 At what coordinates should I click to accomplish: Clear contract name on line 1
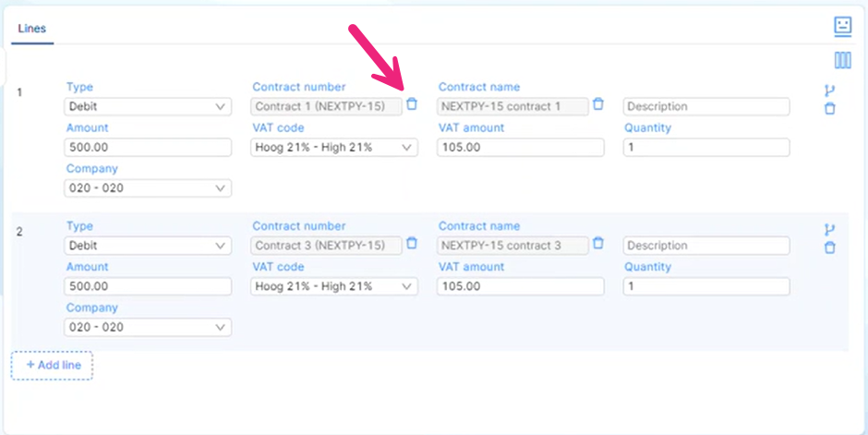598,104
